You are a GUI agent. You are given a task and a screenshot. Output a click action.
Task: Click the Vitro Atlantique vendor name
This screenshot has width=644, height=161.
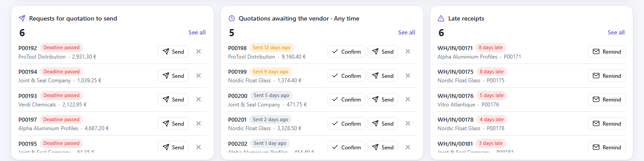[456, 105]
